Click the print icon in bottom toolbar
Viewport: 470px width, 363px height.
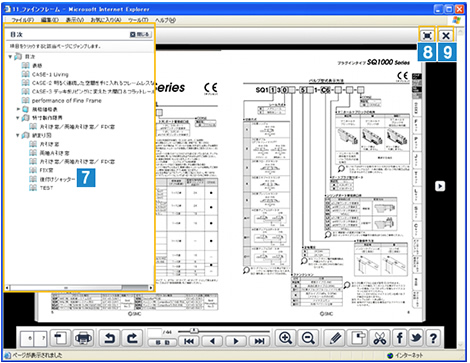tap(83, 338)
